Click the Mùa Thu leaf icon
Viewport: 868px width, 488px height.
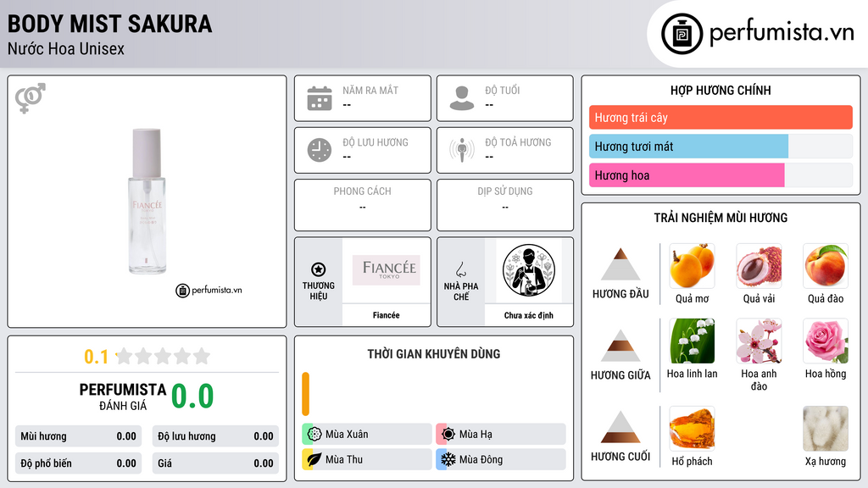314,459
